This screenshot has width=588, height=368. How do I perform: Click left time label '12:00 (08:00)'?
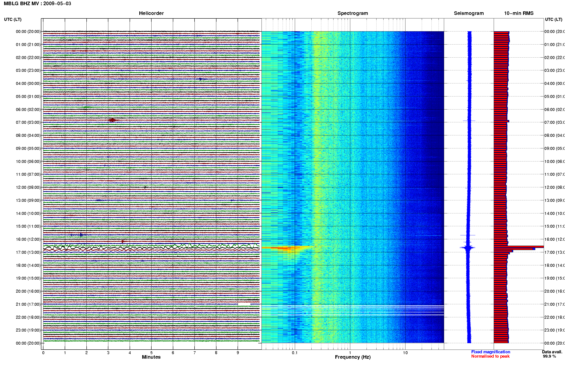28,187
